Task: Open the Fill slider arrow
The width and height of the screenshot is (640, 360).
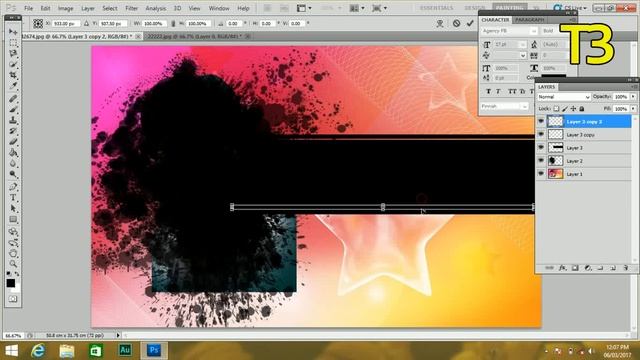Action: [633, 109]
